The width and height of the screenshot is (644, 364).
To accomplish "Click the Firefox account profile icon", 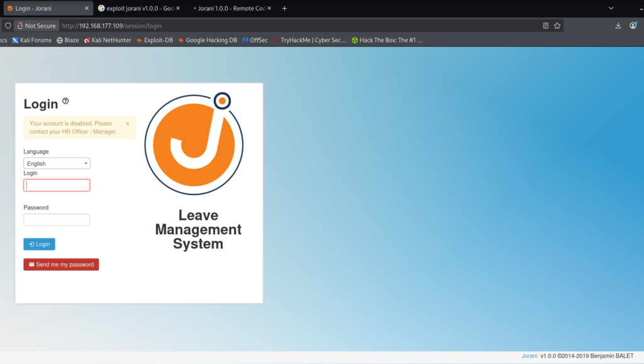I will [633, 26].
